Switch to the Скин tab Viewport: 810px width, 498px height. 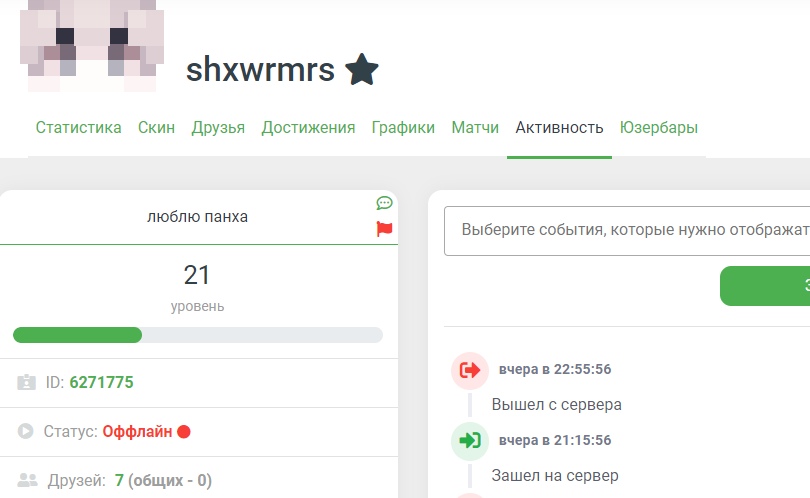[156, 128]
